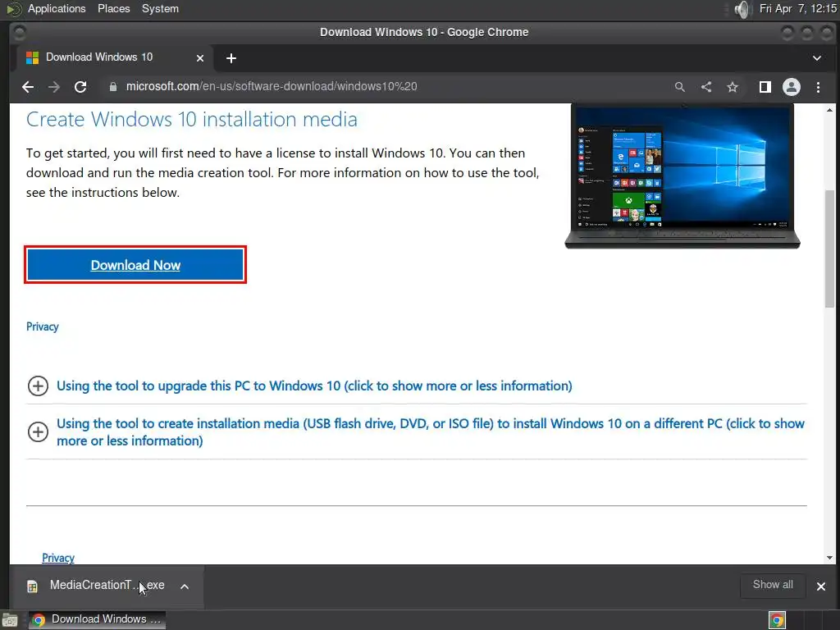This screenshot has height=630, width=840.
Task: Close the downloads bar
Action: coord(820,586)
